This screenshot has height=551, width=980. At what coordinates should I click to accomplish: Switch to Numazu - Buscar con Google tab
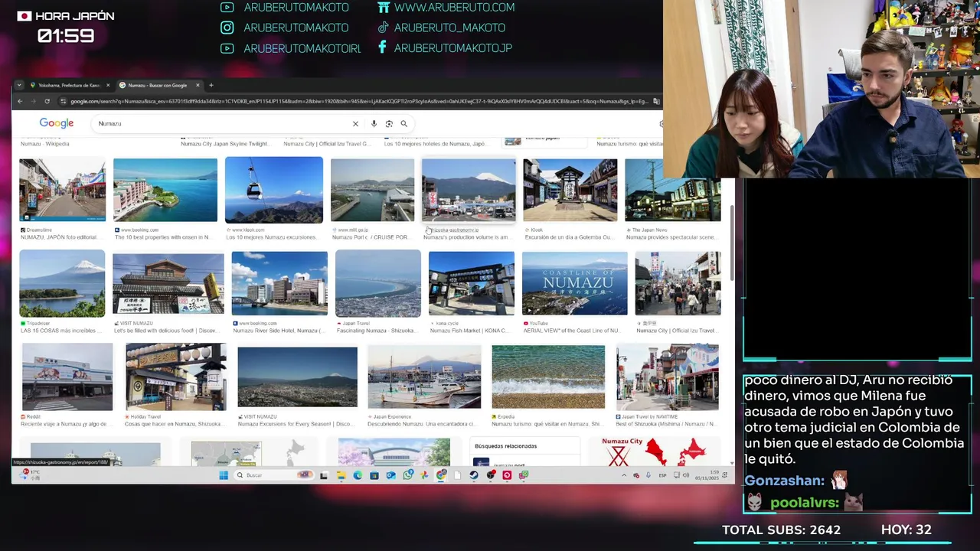158,85
